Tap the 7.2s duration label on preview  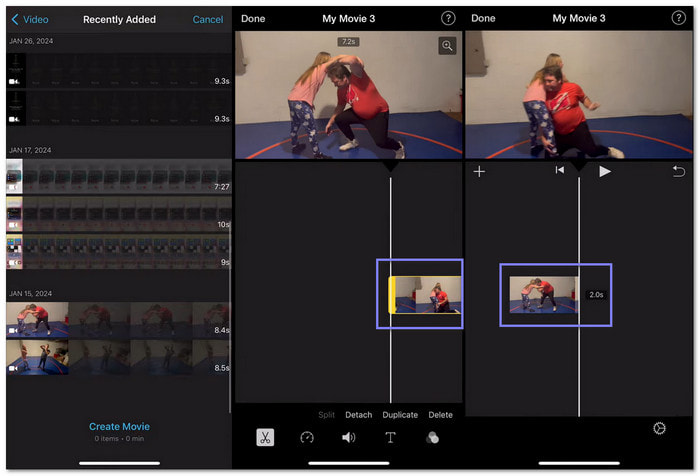348,42
